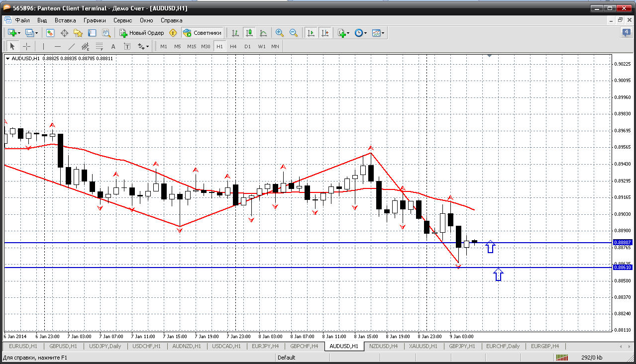Click the yellow diamond MetaEditor icon
This screenshot has height=364, width=636.
point(173,33)
